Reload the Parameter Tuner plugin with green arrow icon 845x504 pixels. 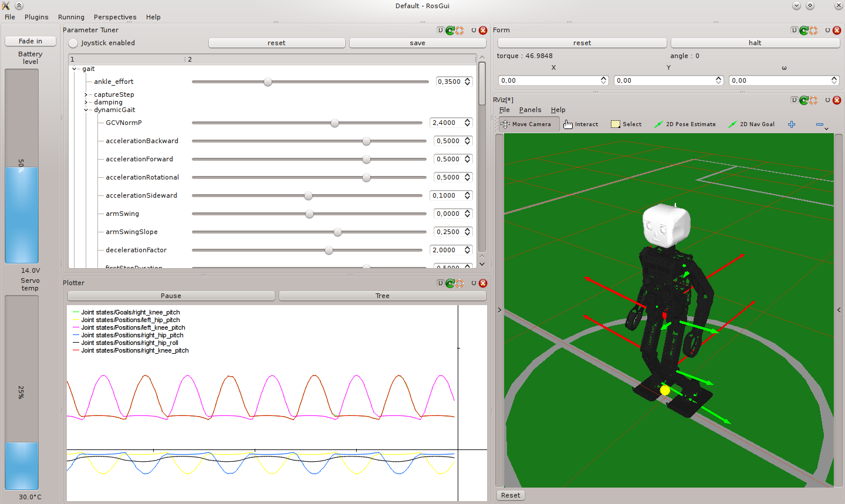click(x=449, y=31)
